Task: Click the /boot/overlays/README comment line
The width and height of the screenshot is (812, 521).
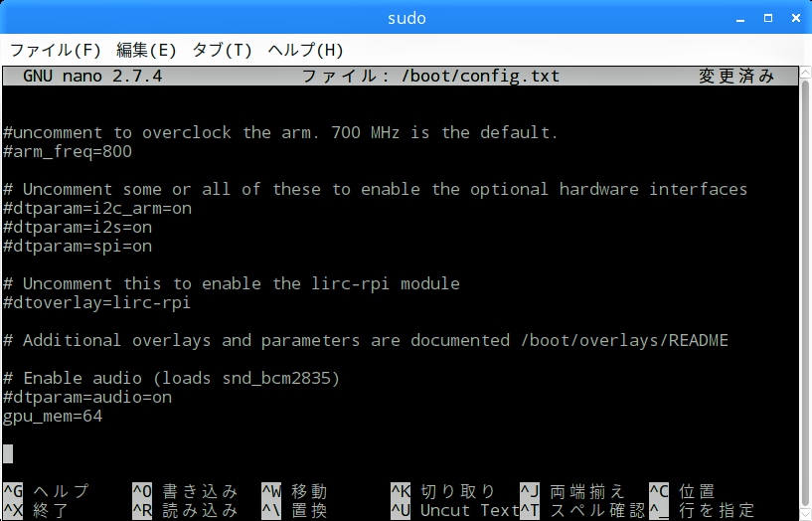Action: pos(366,340)
